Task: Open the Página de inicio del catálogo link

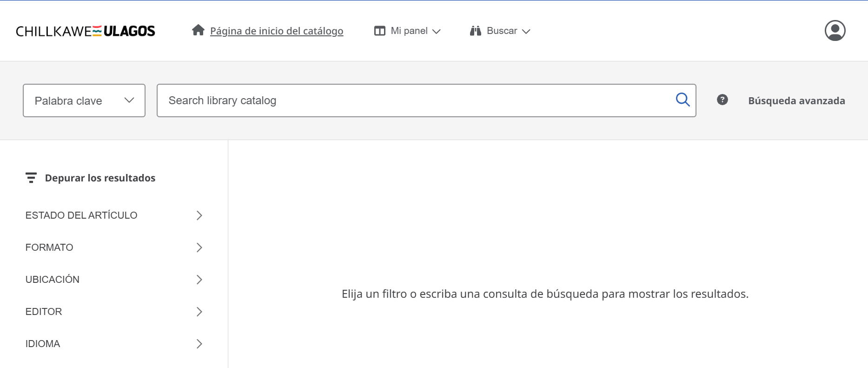Action: (277, 31)
